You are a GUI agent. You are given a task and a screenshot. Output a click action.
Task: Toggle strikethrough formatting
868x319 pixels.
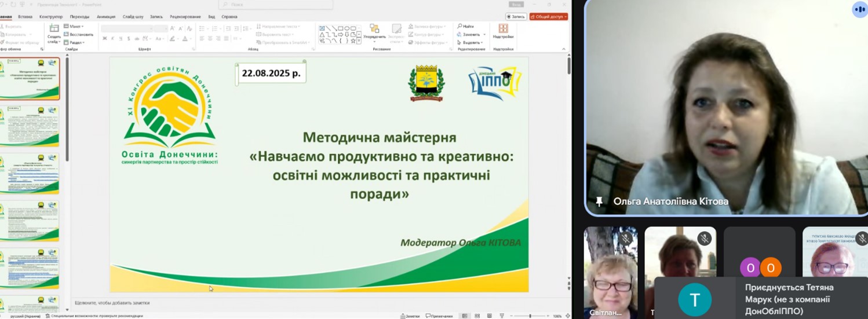(x=136, y=39)
